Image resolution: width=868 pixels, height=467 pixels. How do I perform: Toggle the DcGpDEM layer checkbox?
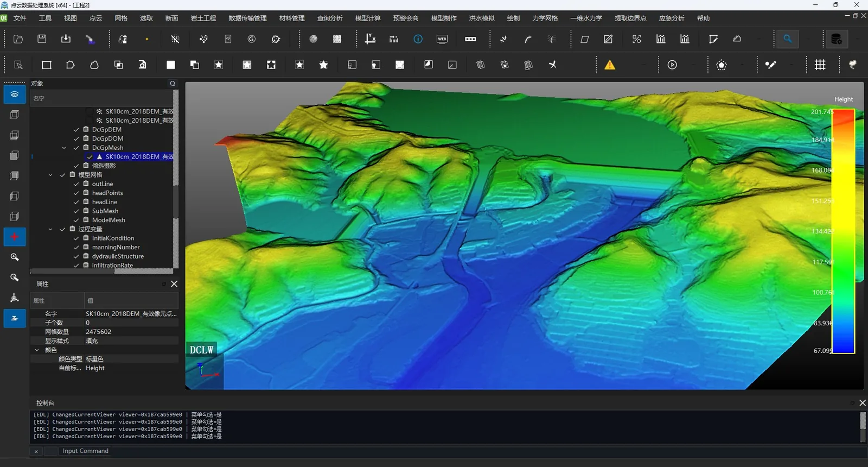coord(76,130)
